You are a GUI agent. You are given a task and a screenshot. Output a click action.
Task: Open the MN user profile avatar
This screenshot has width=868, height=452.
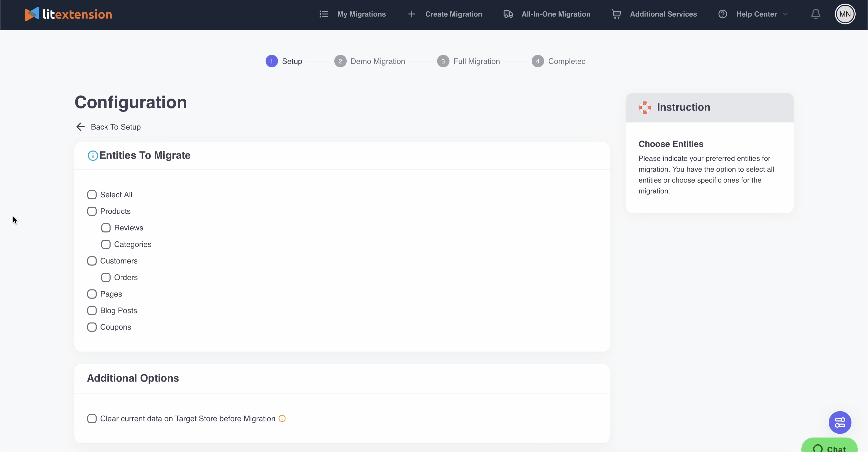[x=844, y=14]
